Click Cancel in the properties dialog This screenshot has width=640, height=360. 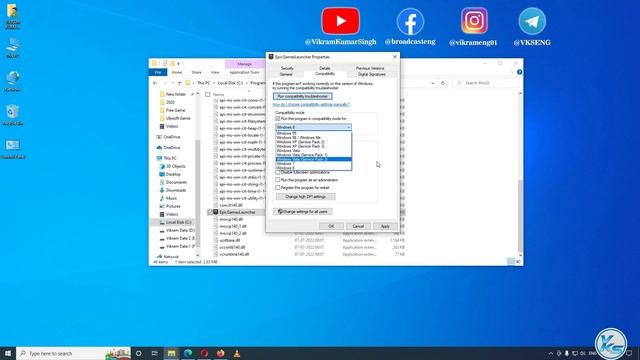click(x=358, y=226)
